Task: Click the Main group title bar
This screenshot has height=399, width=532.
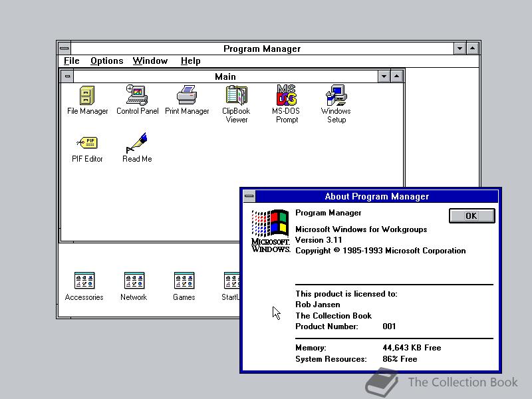Action: pos(225,76)
